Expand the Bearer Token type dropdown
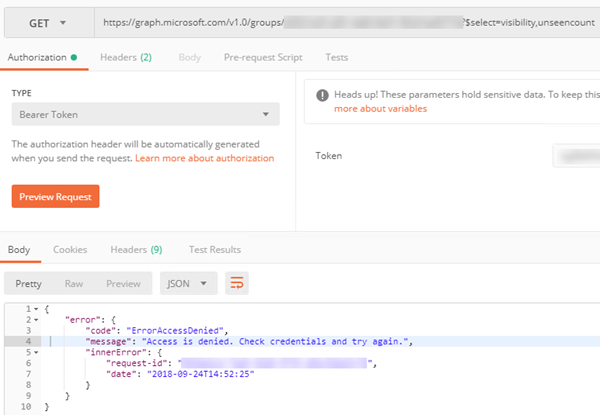The width and height of the screenshot is (600, 415). click(145, 114)
